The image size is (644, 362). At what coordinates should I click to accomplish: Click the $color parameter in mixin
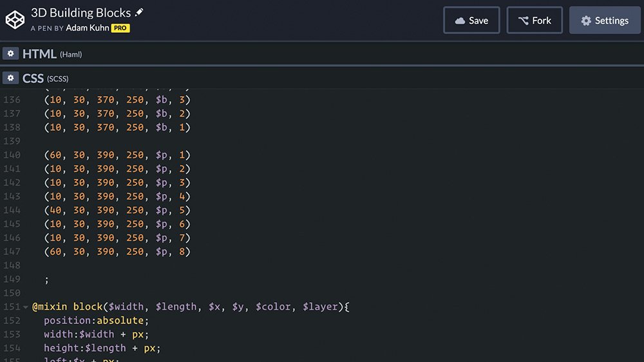tap(272, 307)
